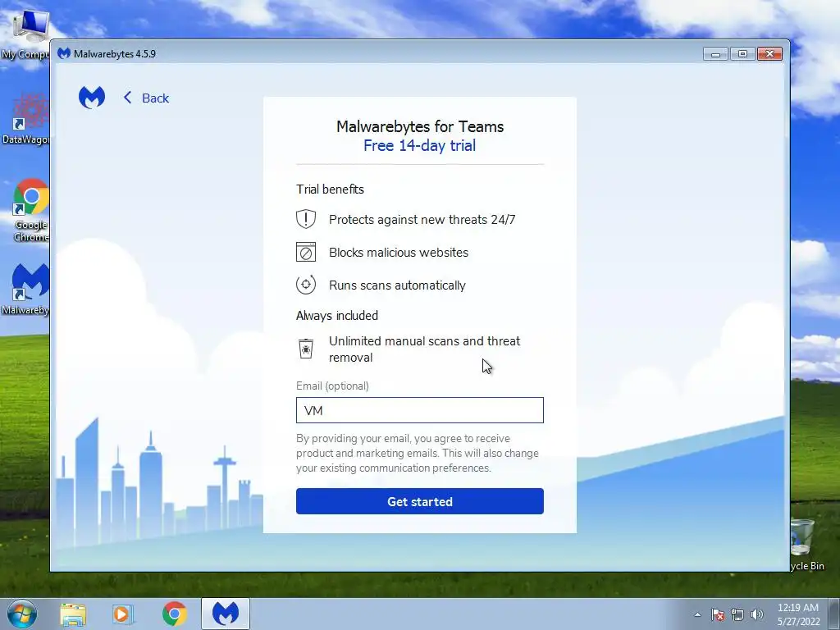The image size is (840, 630).
Task: Click 'Unlimited manual scans and threat removal' text
Action: coord(424,349)
